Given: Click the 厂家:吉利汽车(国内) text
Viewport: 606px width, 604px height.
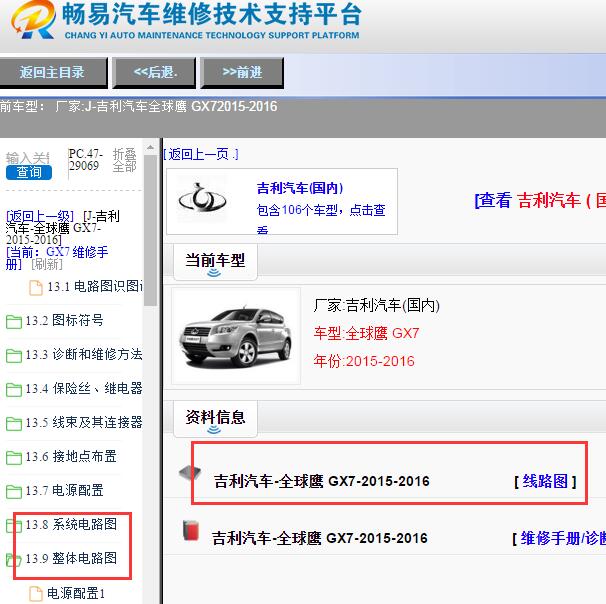Looking at the screenshot, I should 376,306.
